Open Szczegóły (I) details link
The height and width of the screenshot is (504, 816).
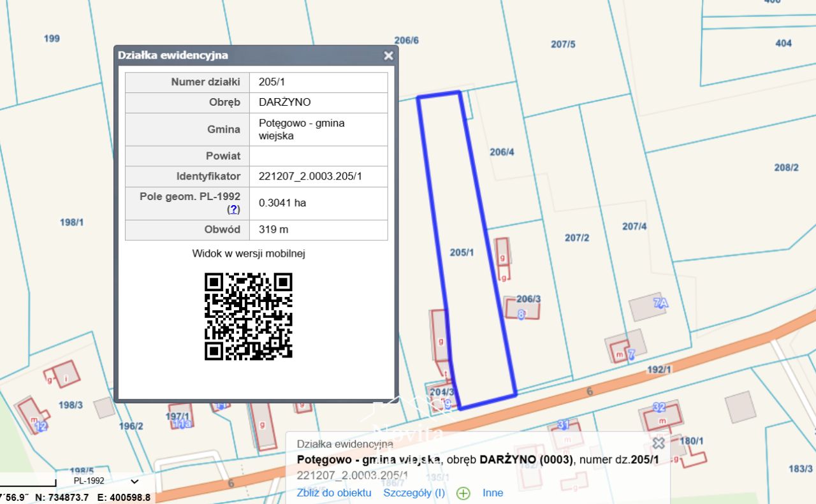click(414, 493)
